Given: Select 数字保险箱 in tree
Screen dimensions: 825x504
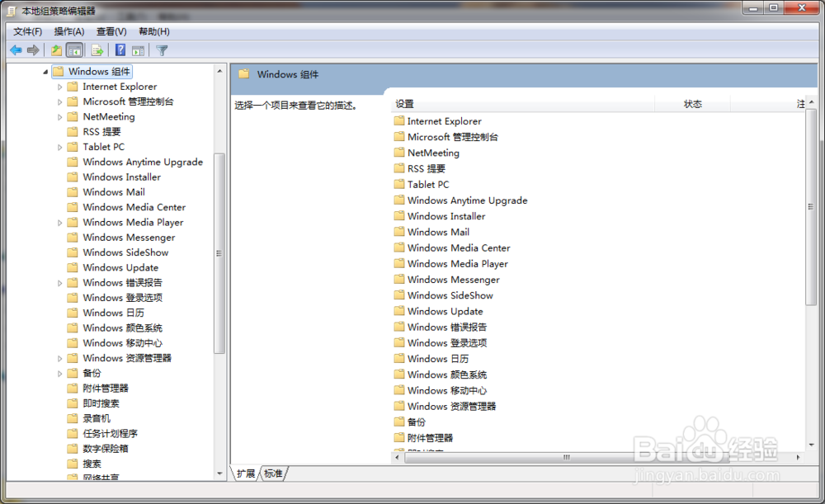Looking at the screenshot, I should click(x=106, y=449).
